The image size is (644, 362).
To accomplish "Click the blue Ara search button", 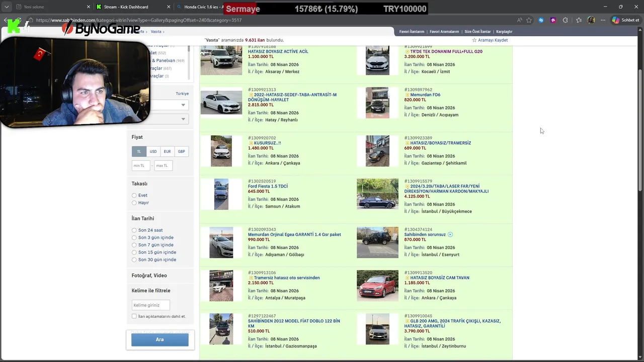I will pyautogui.click(x=160, y=339).
